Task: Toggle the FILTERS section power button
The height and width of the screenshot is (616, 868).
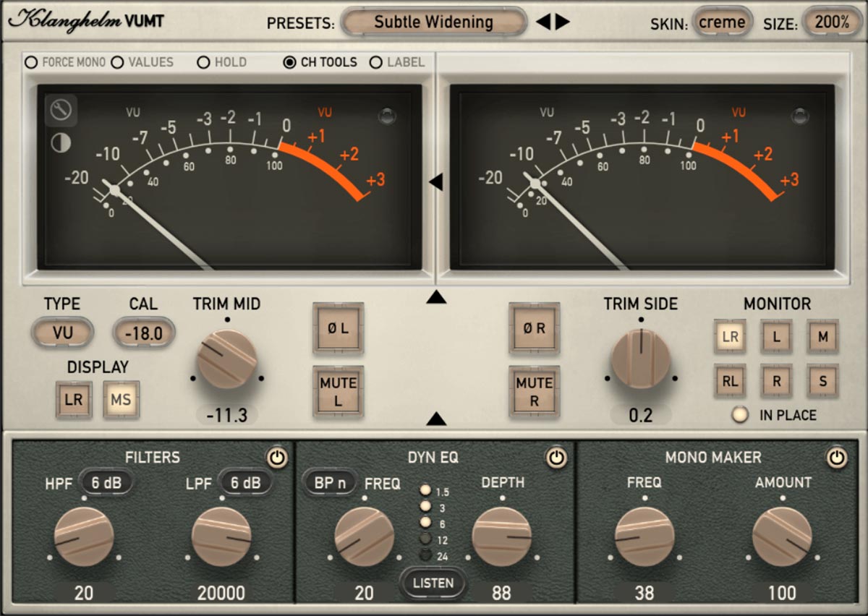Action: coord(276,458)
